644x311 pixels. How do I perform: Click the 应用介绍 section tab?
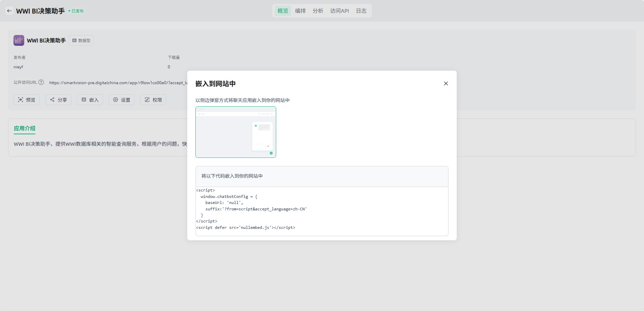(x=25, y=128)
